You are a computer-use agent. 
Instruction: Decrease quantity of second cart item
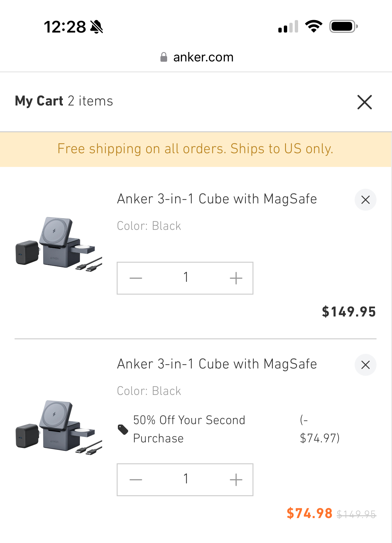tap(136, 480)
